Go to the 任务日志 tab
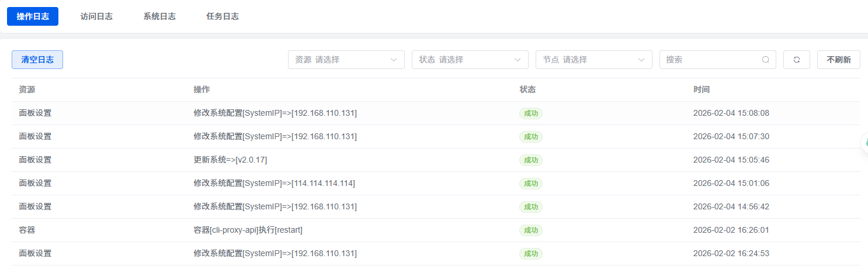This screenshot has width=868, height=269. pos(223,16)
